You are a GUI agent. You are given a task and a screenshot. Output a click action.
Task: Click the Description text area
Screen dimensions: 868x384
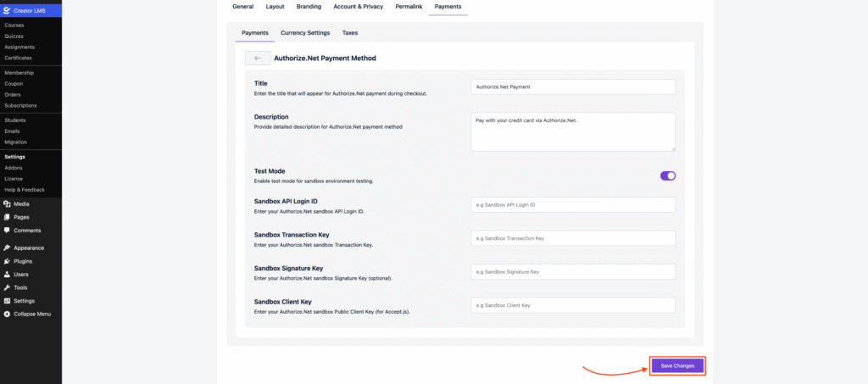pos(574,131)
